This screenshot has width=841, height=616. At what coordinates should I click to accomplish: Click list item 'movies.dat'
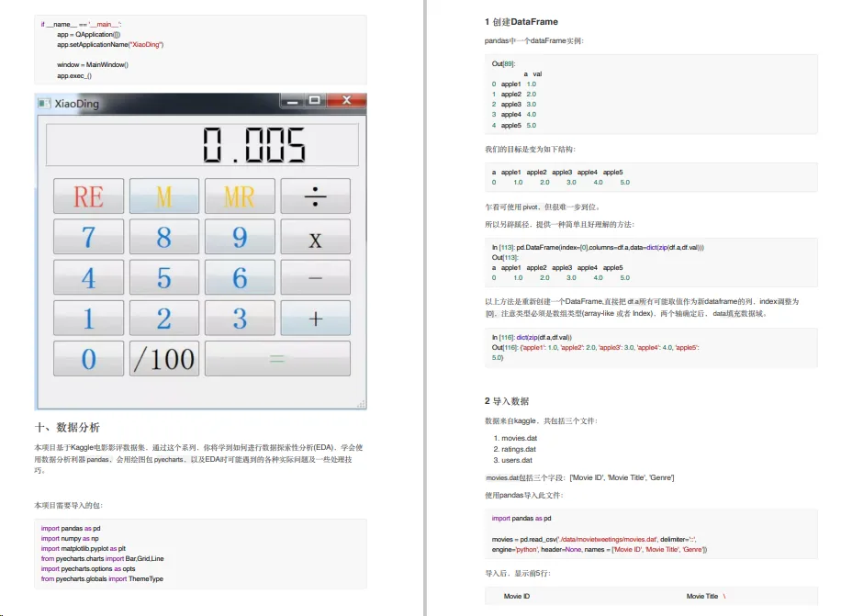519,438
